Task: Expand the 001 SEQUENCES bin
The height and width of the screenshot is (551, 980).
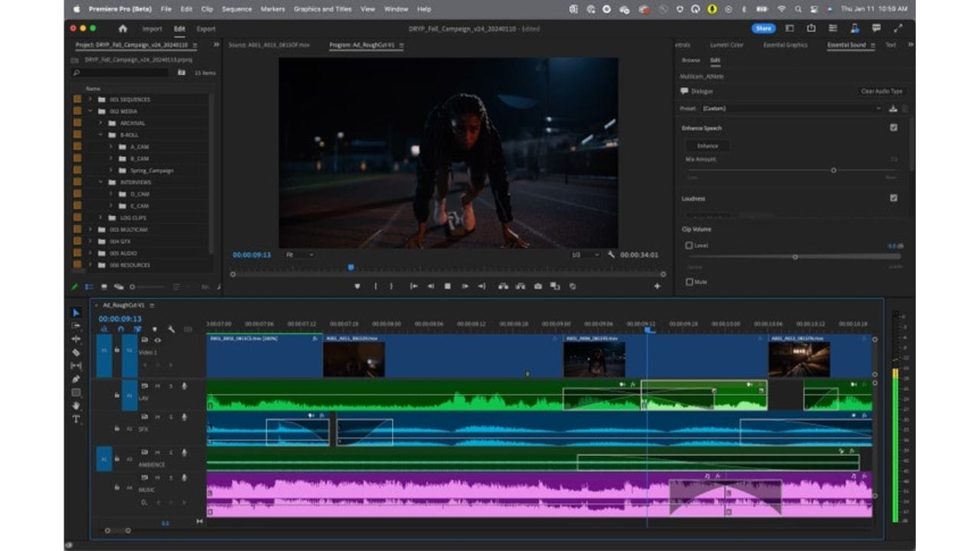Action: click(90, 99)
